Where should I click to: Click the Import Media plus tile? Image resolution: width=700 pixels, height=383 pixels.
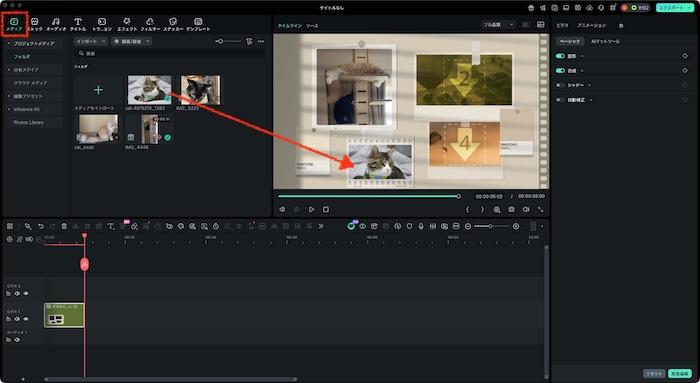(x=98, y=90)
